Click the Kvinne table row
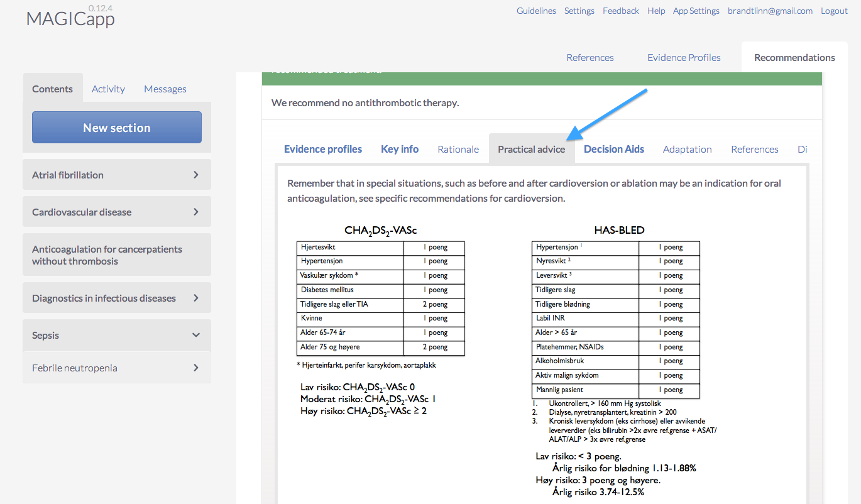This screenshot has width=861, height=504. [x=381, y=319]
